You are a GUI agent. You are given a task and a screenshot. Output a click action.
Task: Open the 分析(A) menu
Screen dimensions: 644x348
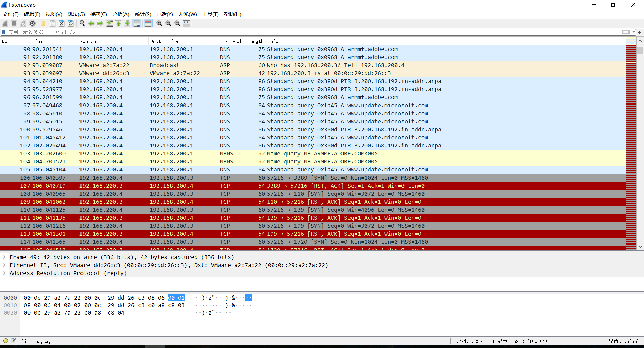(121, 14)
